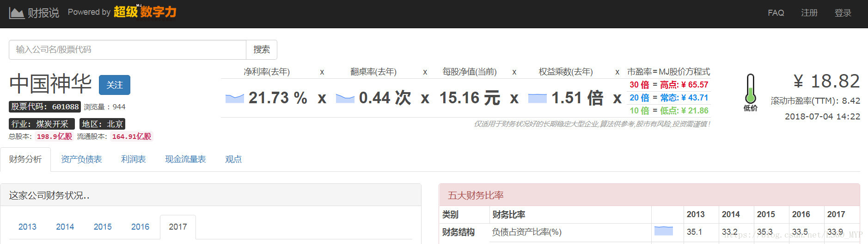Click the 五大财务比率 panel header
868x244 pixels.
[x=649, y=195]
